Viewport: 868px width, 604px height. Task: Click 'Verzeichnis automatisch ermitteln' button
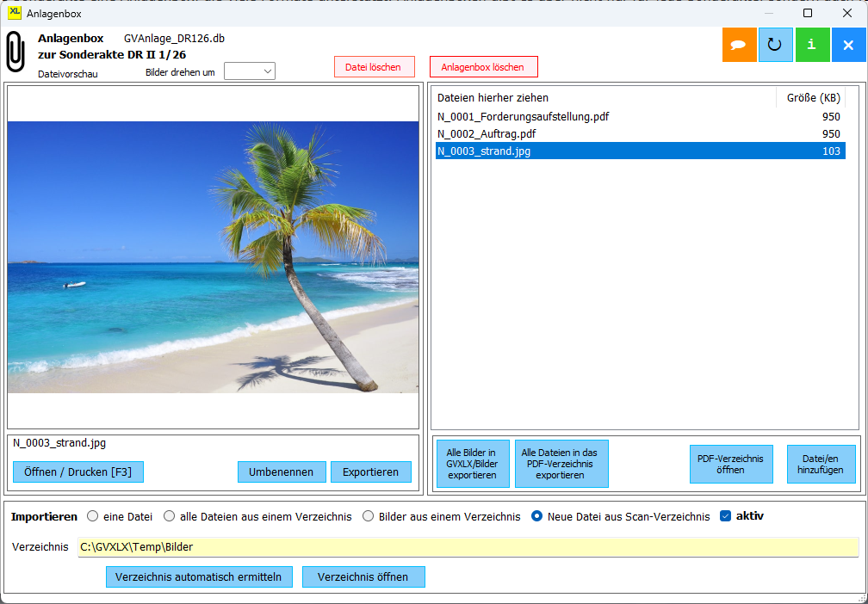199,576
